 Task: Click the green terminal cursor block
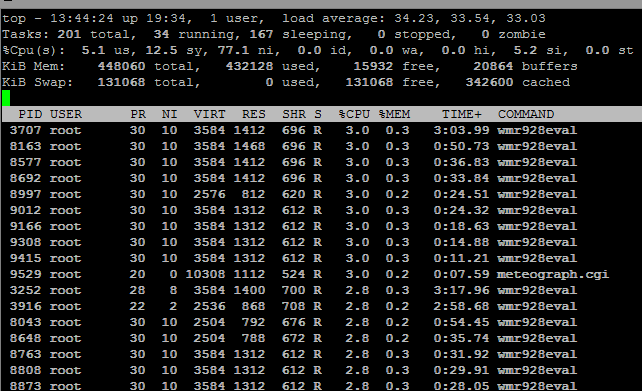pos(6,98)
